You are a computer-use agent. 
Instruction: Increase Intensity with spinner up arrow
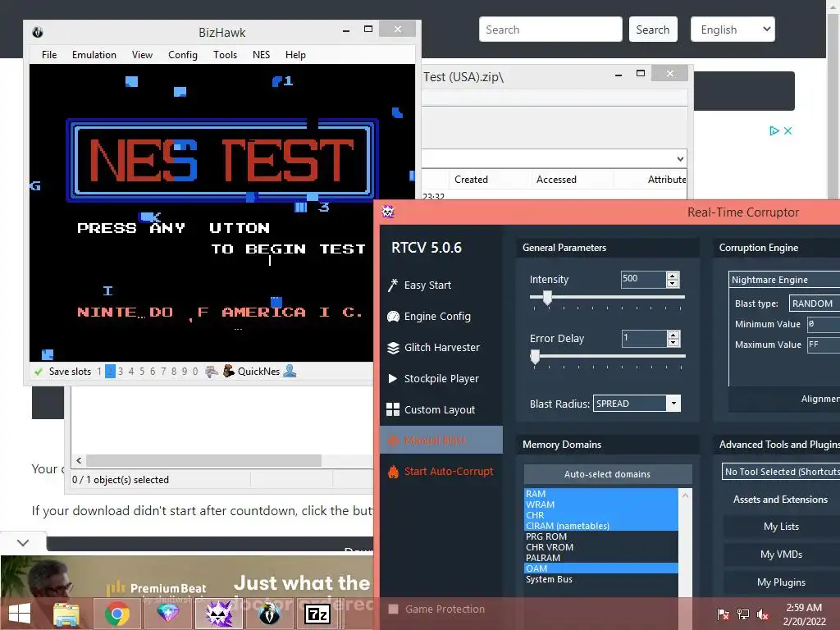673,276
